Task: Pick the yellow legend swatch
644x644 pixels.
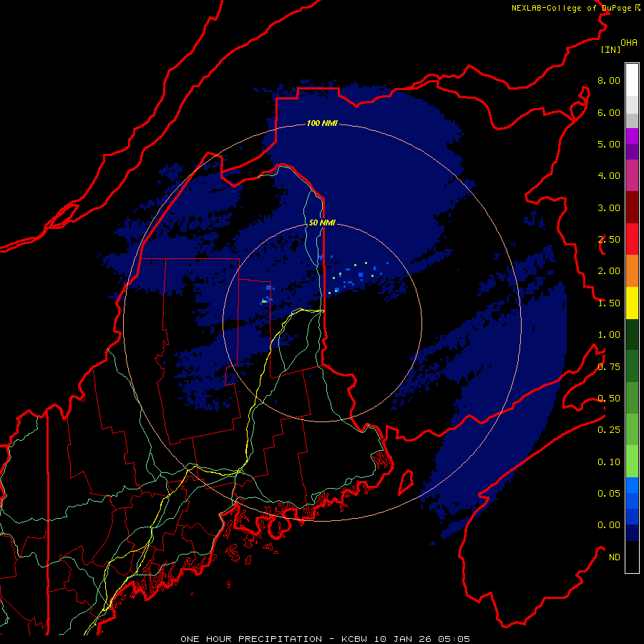Action: (x=632, y=303)
